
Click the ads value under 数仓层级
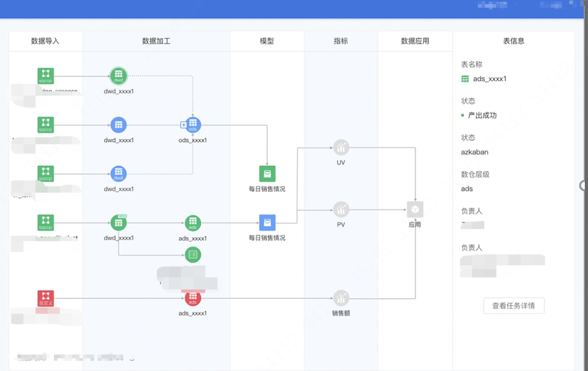point(467,188)
